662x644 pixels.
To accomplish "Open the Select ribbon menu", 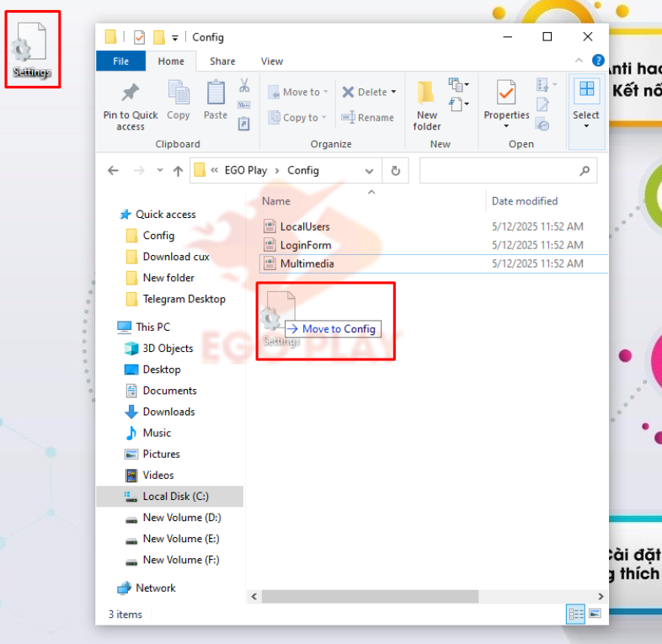I will coord(586,110).
